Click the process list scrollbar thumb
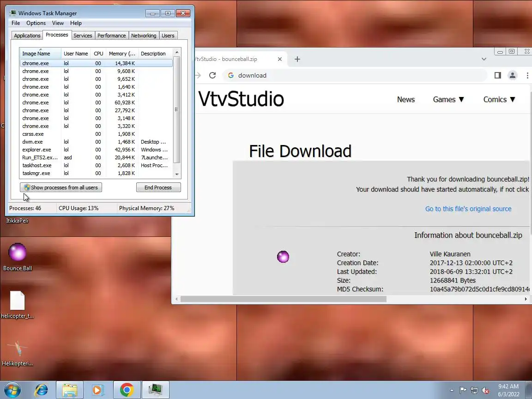532x399 pixels. coord(176,109)
